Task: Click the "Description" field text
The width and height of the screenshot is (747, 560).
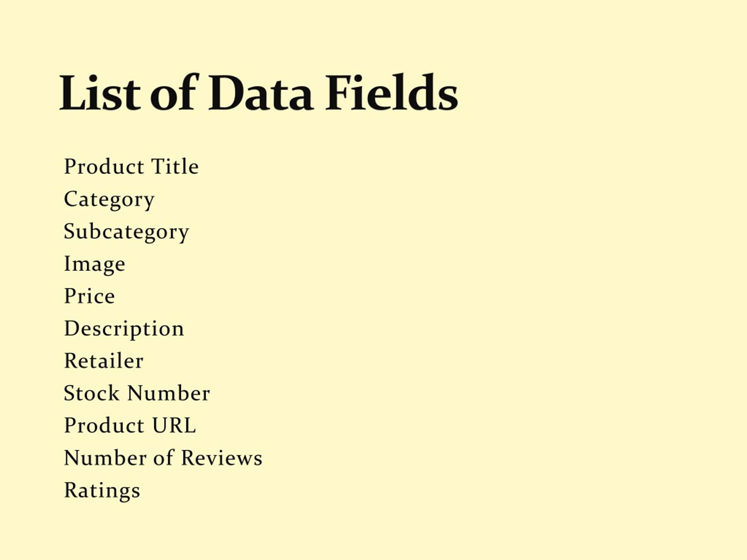Action: 124,329
